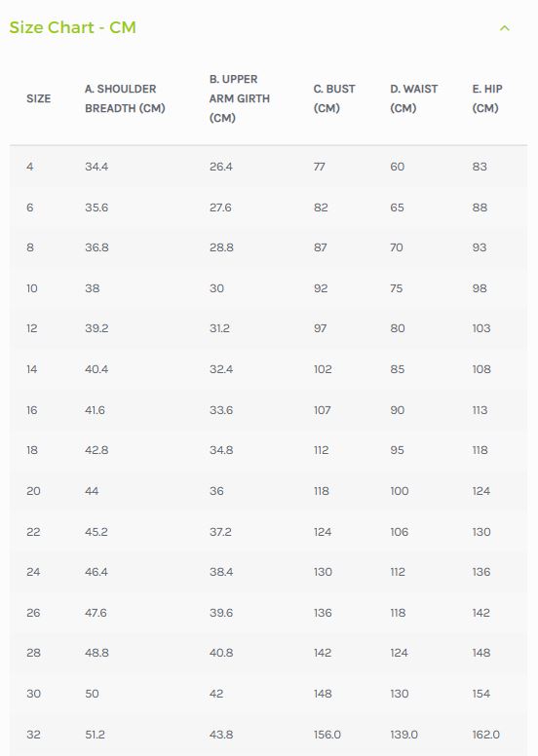538x756 pixels.
Task: Click B. Upper Arm Girth column header
Action: (240, 98)
